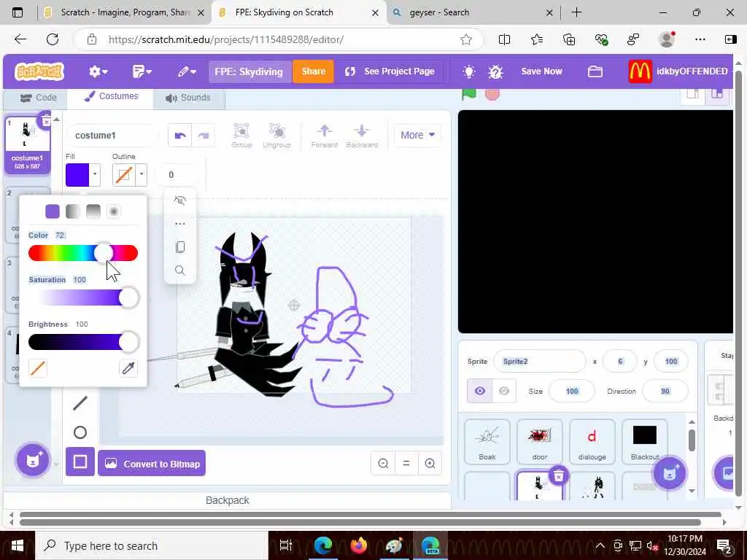Zoom out of the costume canvas

(x=383, y=463)
